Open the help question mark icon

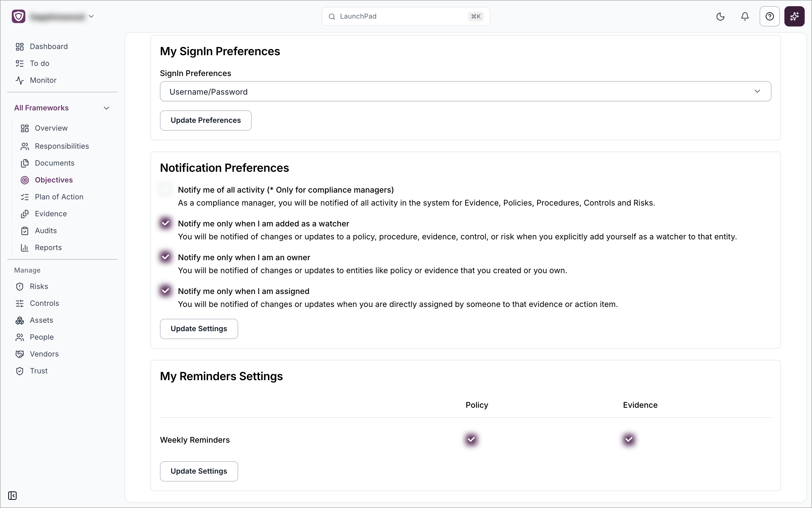click(x=769, y=16)
